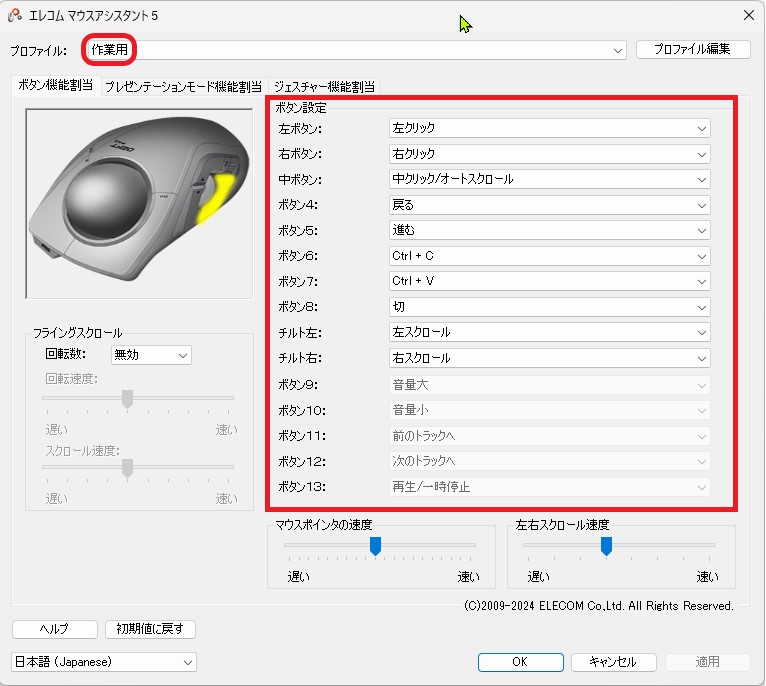Click the ボタン設定 group label
The image size is (766, 686).
tap(300, 107)
